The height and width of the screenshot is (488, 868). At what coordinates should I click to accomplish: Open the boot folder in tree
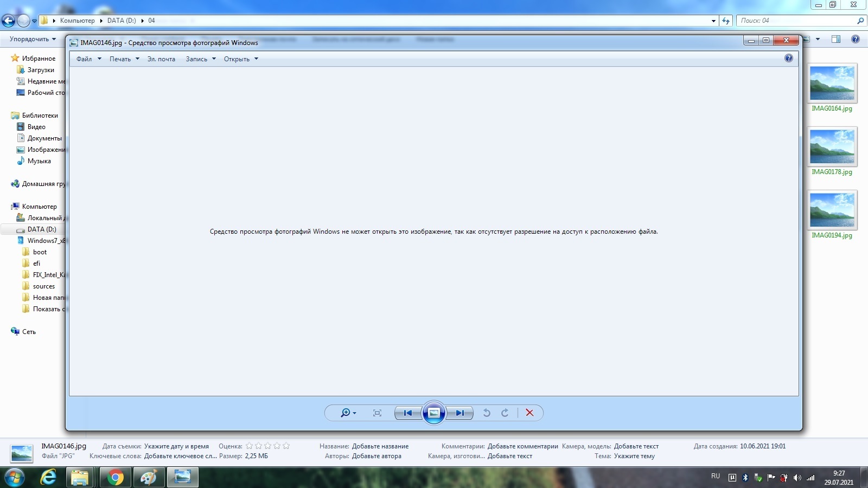40,252
